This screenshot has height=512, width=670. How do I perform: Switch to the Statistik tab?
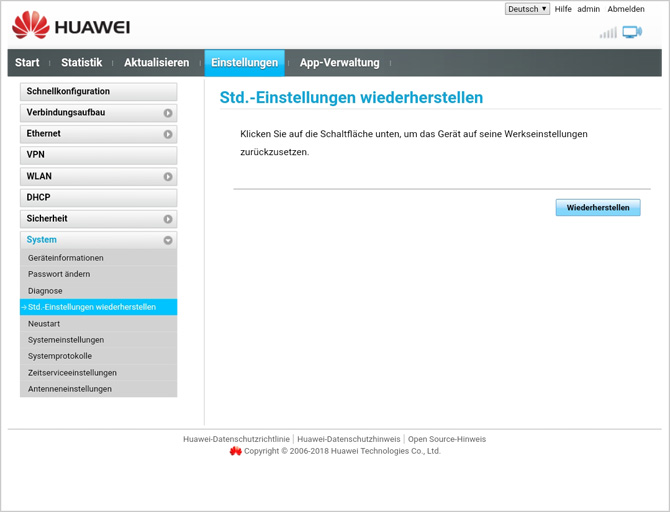81,63
